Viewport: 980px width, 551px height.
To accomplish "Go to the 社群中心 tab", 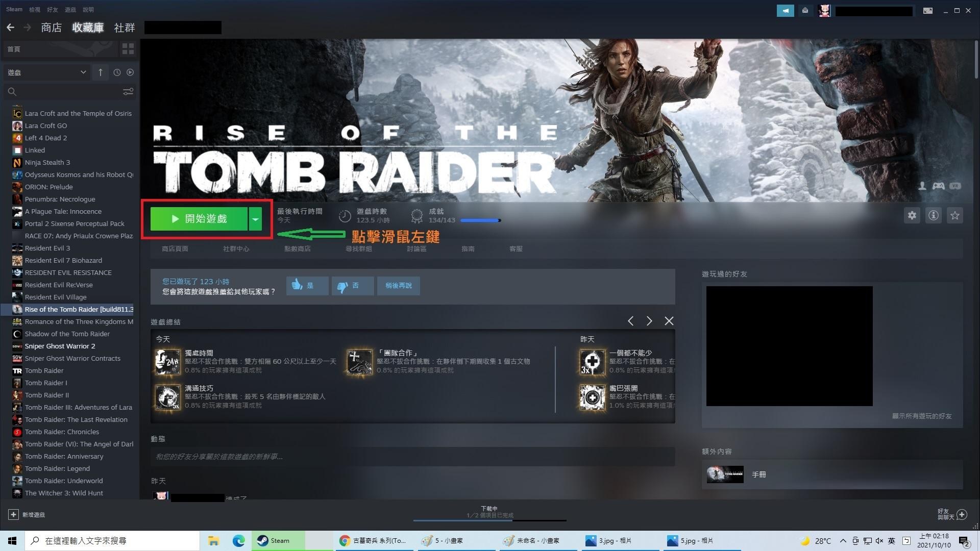I will [236, 248].
